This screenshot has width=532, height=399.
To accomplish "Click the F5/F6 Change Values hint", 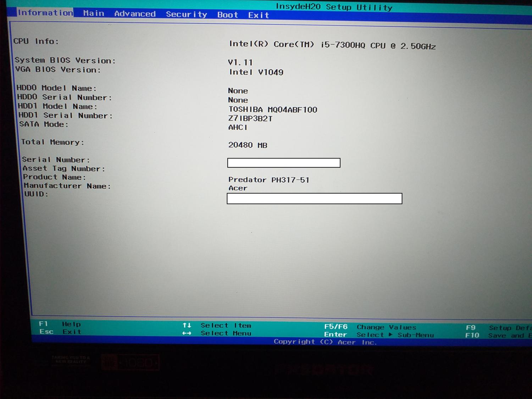I will coord(370,327).
